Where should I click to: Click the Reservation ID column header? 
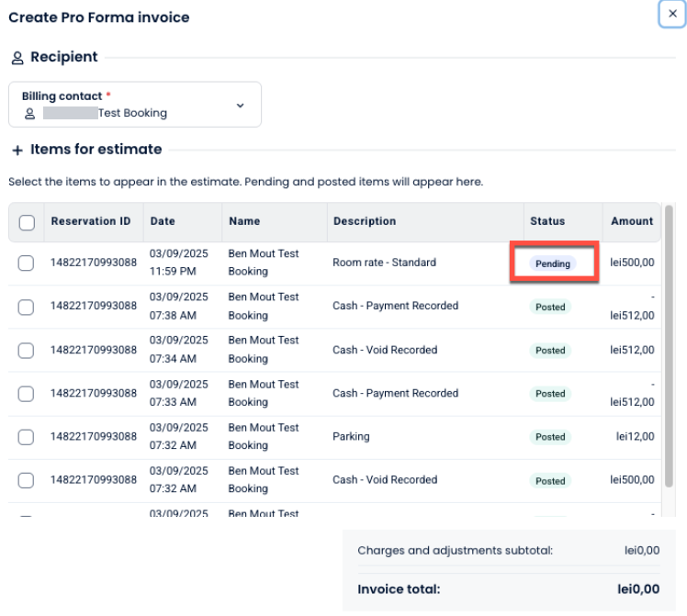tap(91, 221)
